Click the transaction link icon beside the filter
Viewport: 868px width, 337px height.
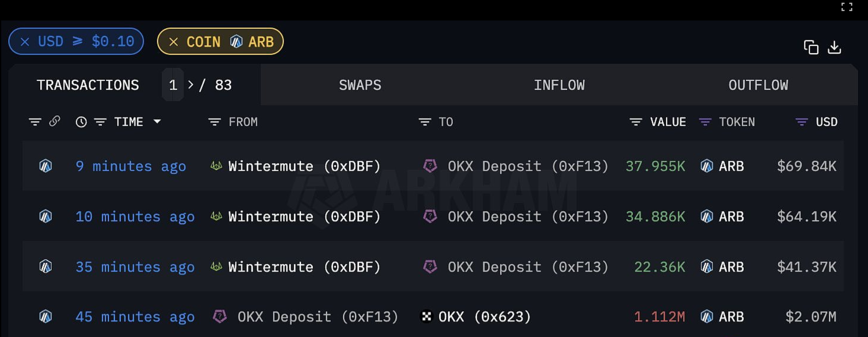[x=55, y=121]
